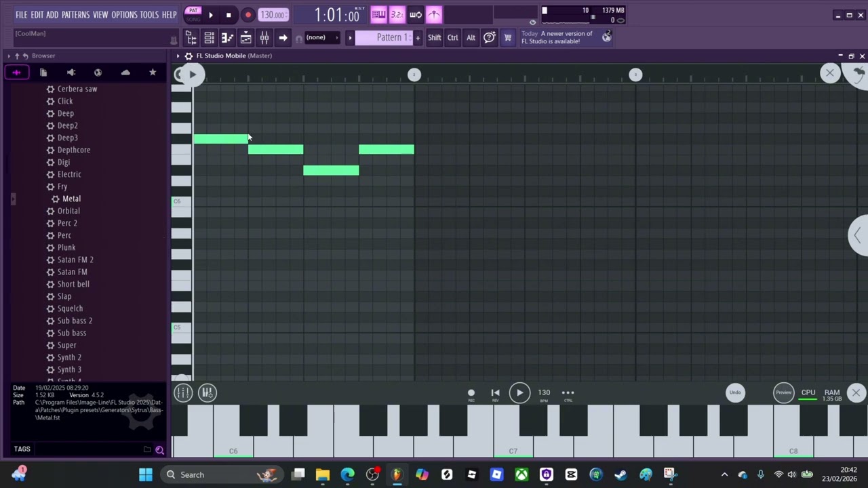The image size is (868, 488).
Task: Open the FILE menu
Action: tap(22, 15)
